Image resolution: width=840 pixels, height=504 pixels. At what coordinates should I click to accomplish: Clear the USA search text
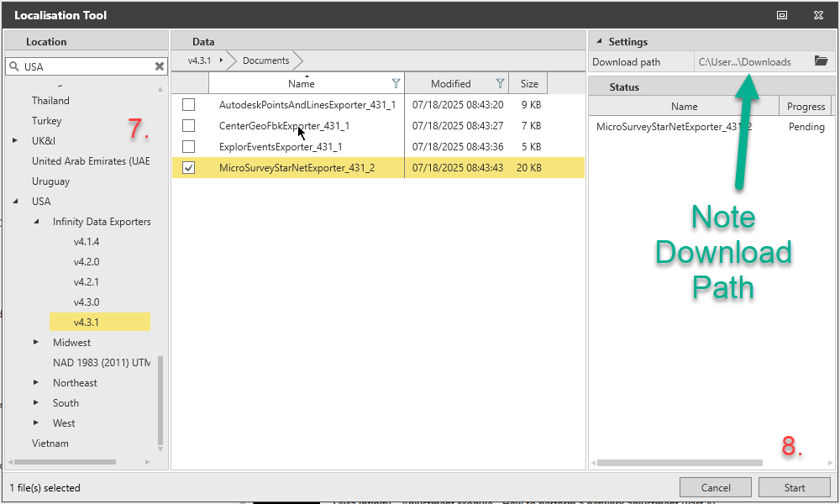[x=160, y=66]
